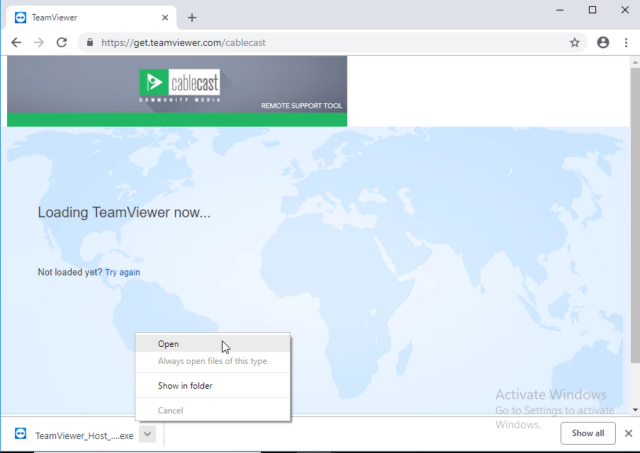Maximize the Chrome window
This screenshot has width=640, height=453.
[592, 10]
